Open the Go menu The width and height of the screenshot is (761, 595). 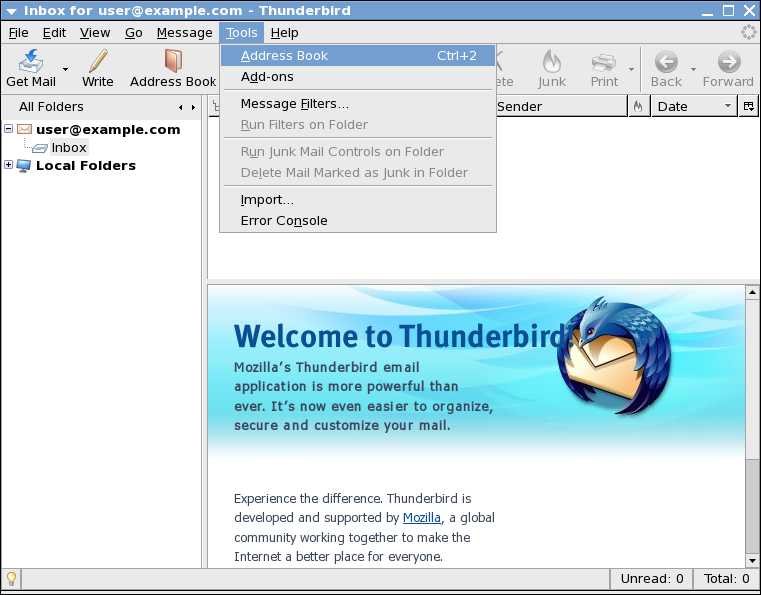tap(133, 33)
